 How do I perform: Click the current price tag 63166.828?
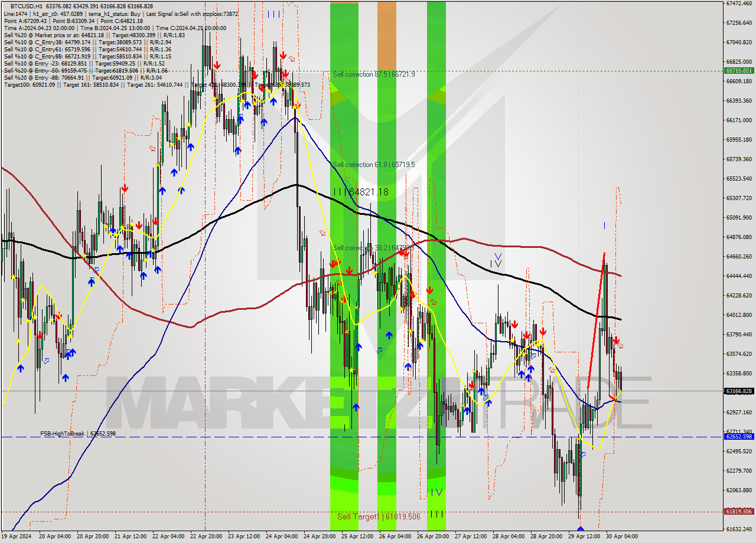[739, 391]
